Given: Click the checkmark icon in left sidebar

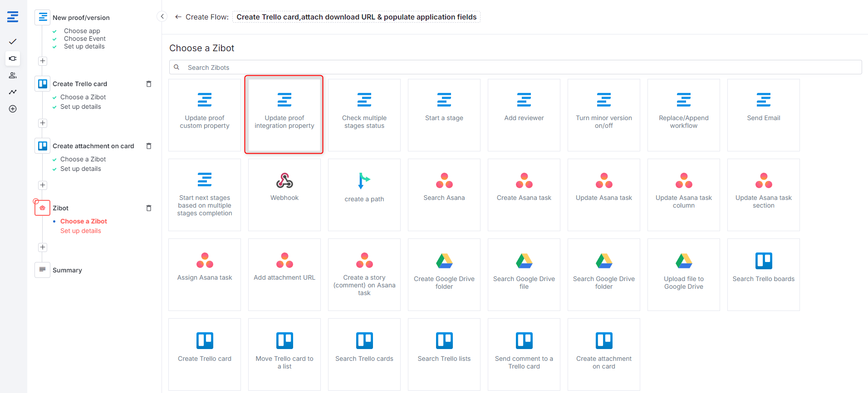Looking at the screenshot, I should tap(13, 42).
